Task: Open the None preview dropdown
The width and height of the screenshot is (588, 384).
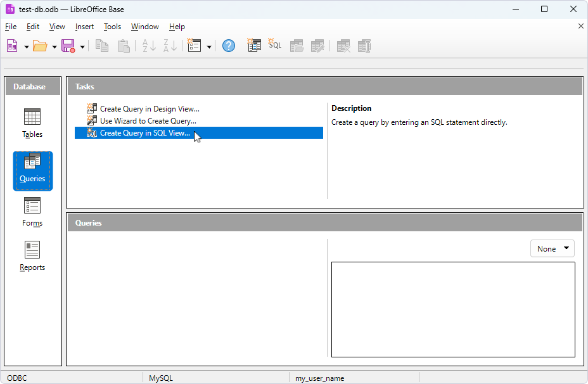Action: (x=552, y=248)
